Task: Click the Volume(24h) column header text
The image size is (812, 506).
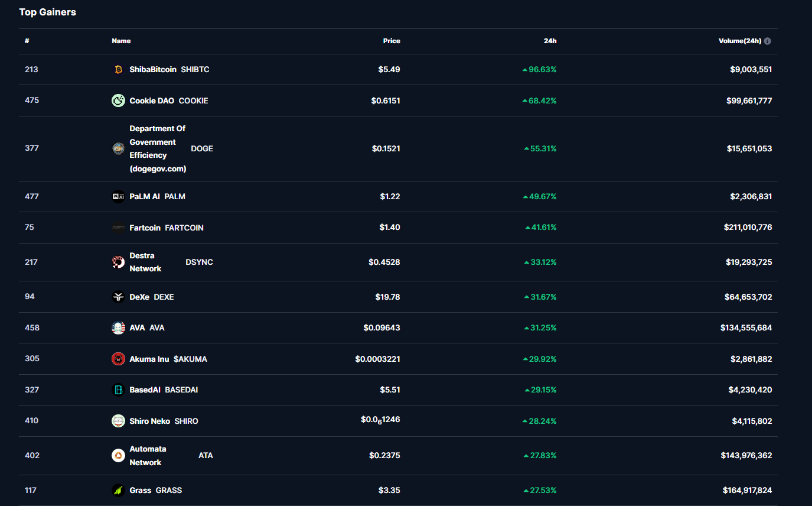Action: pyautogui.click(x=739, y=41)
